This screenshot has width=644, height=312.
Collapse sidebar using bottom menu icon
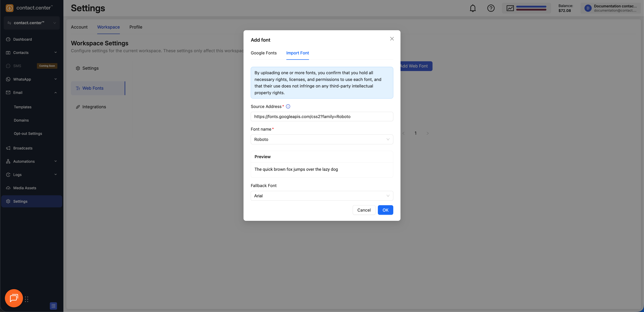click(x=53, y=306)
